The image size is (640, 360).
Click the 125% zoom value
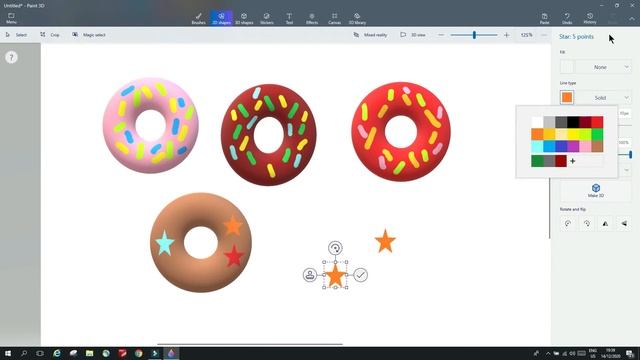tap(527, 35)
